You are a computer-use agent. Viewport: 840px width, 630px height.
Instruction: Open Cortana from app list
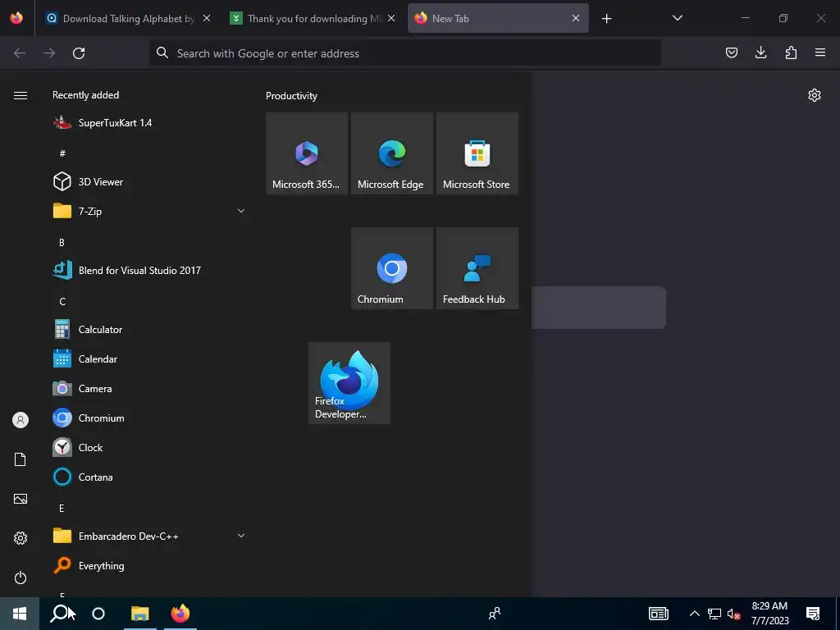[x=148, y=477]
